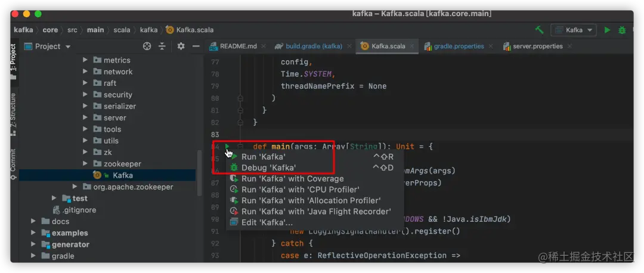This screenshot has width=644, height=273.
Task: Open the 1: Project tool window tab
Action: pyautogui.click(x=14, y=61)
